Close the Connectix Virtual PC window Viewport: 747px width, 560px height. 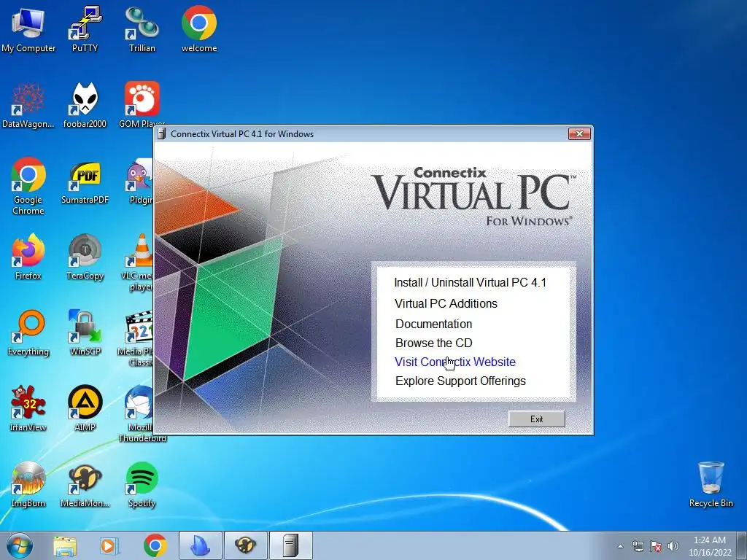pos(579,134)
